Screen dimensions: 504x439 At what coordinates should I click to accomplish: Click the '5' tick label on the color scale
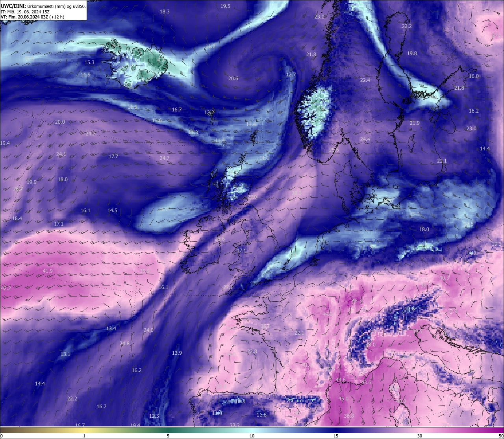(x=168, y=436)
